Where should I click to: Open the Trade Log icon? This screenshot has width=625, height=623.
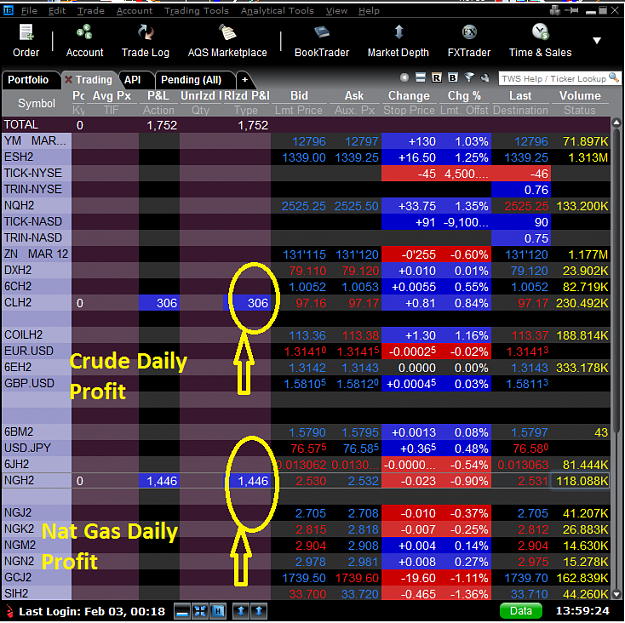coord(145,41)
